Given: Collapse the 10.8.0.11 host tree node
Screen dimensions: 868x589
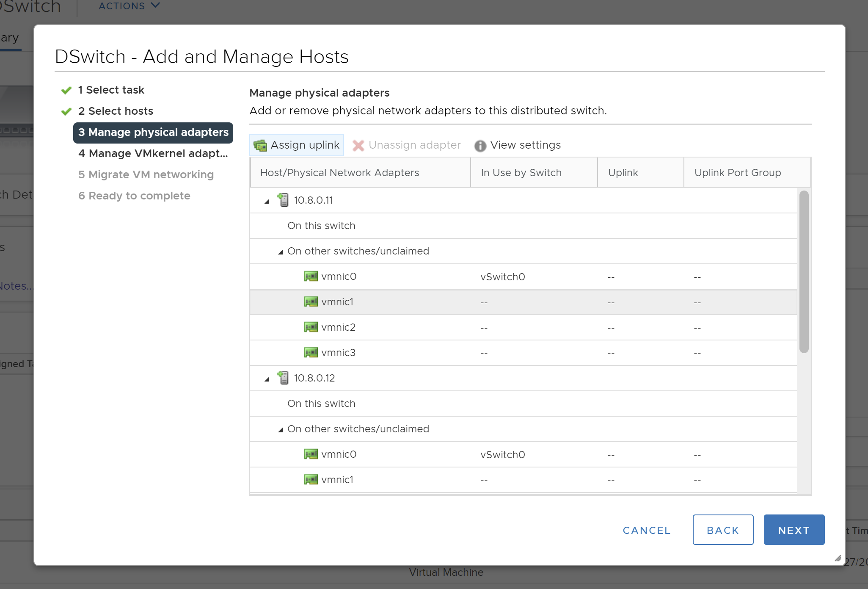Looking at the screenshot, I should 267,201.
